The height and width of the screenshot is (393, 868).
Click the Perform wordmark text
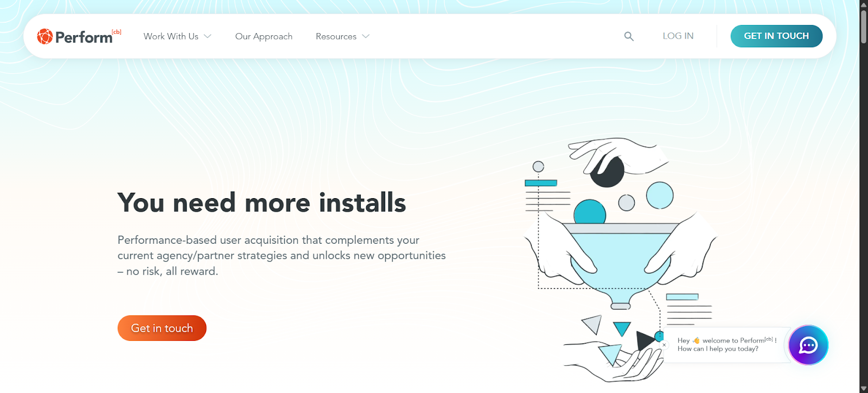coord(84,37)
